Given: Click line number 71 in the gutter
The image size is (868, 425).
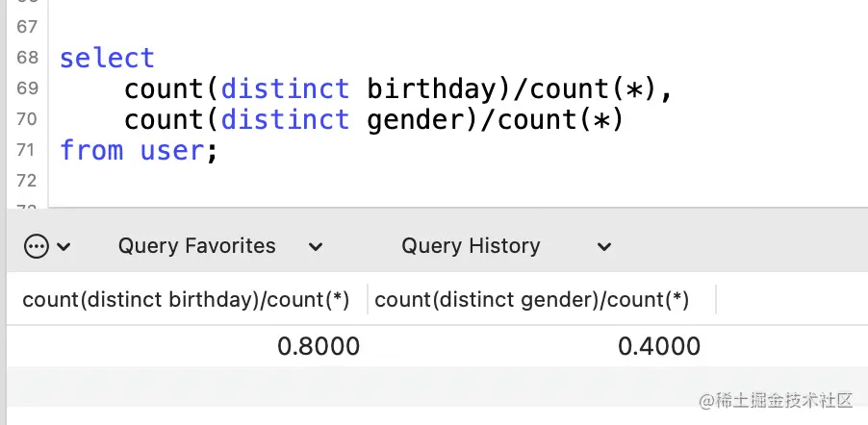Looking at the screenshot, I should pos(27,150).
